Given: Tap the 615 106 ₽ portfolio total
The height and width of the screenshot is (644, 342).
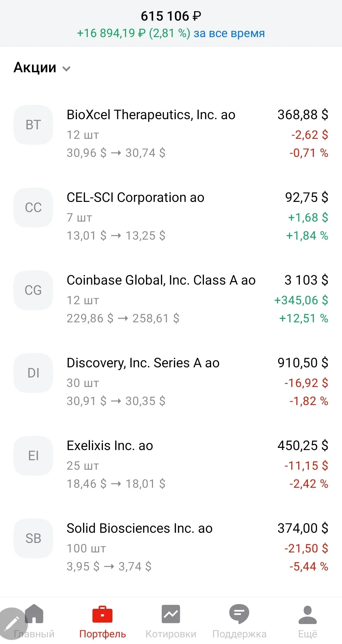Looking at the screenshot, I should [171, 16].
